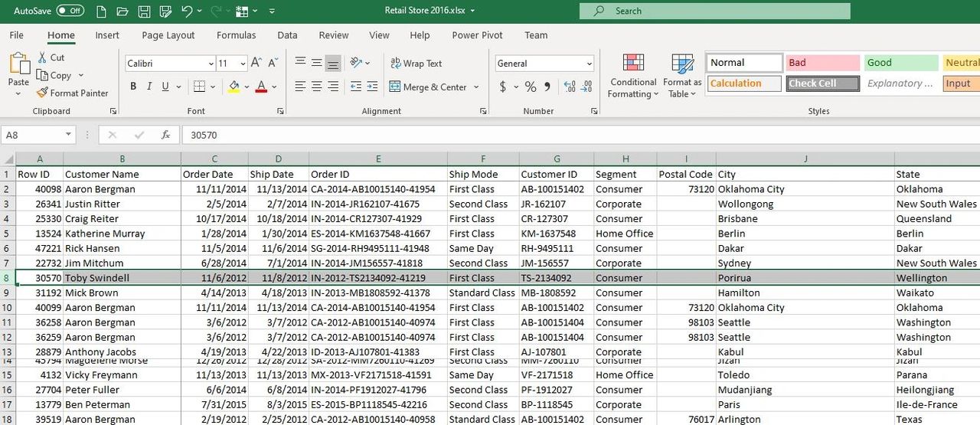Select the Format Painter tool
Screen dimensions: 980x425
tap(72, 93)
